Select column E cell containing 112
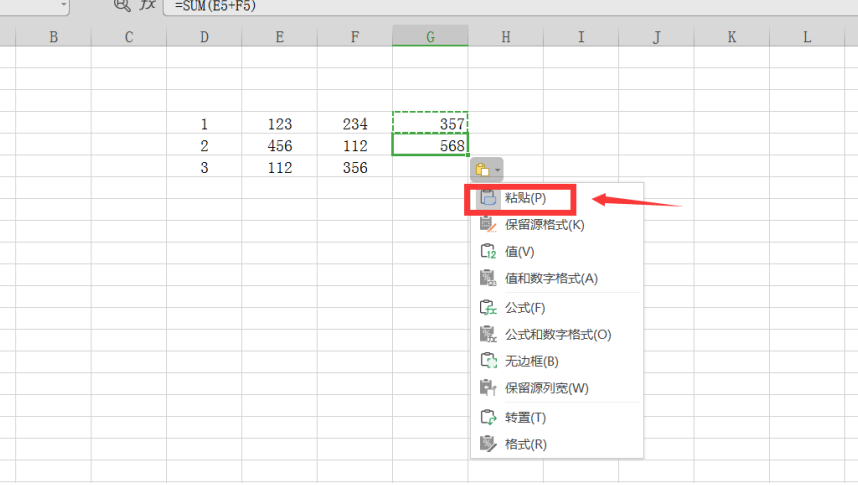 coord(280,167)
